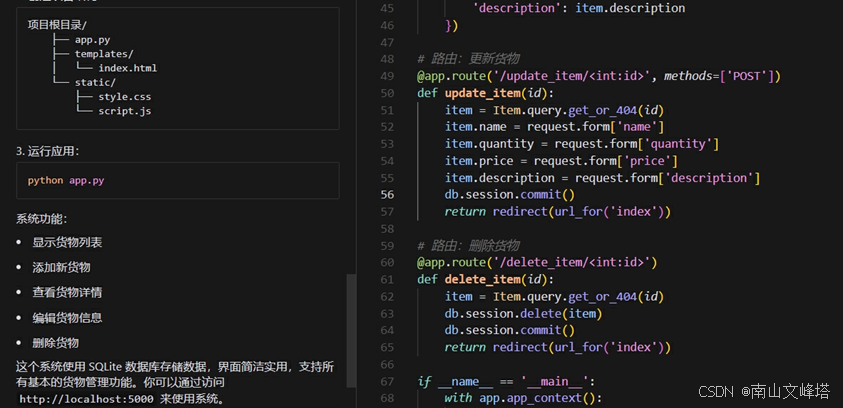Click "'__main__'" string on line 67

[x=555, y=382]
